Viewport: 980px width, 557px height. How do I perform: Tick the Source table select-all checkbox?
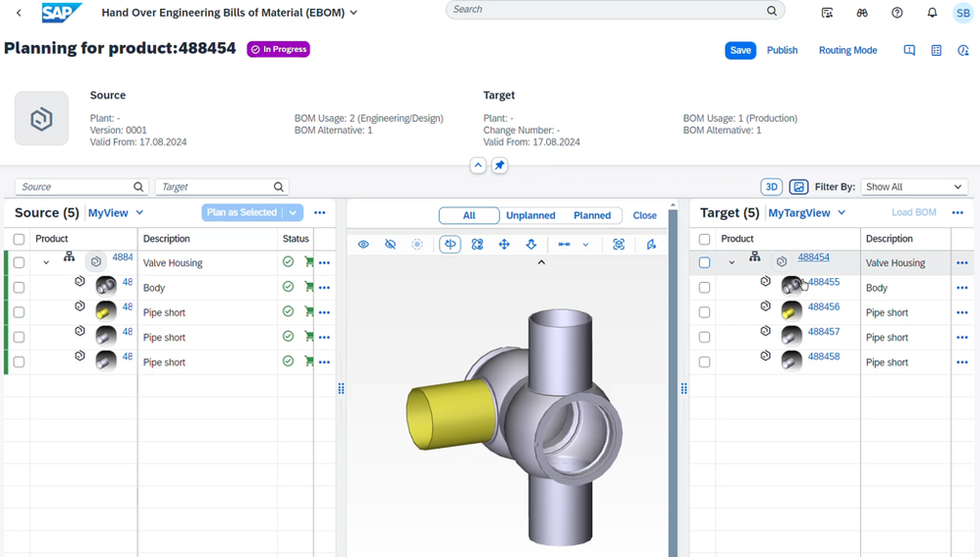coord(19,239)
